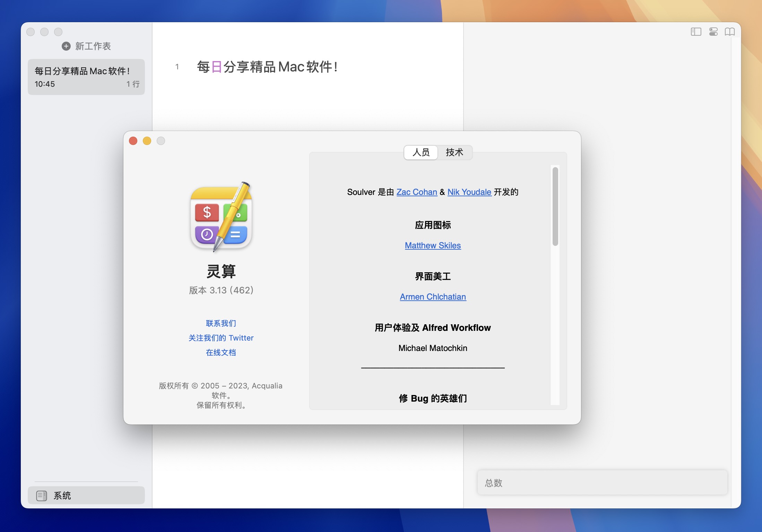Open the Zac Cohan link
This screenshot has height=532, width=762.
pyautogui.click(x=417, y=192)
